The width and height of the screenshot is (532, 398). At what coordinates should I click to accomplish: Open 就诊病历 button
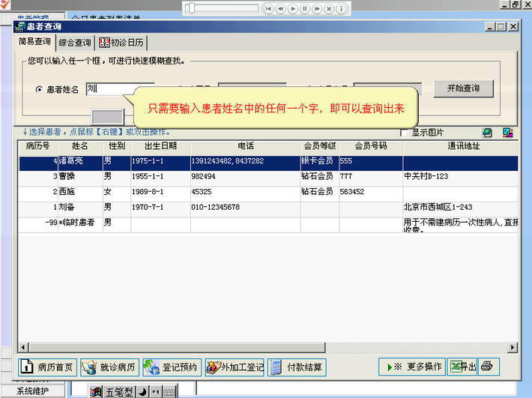click(110, 367)
